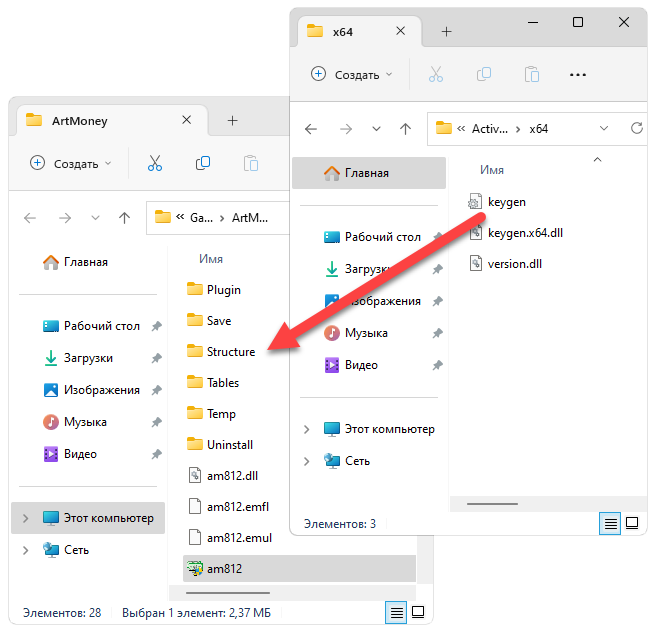This screenshot has height=631, width=653.
Task: Open the Temp folder
Action: (211, 414)
